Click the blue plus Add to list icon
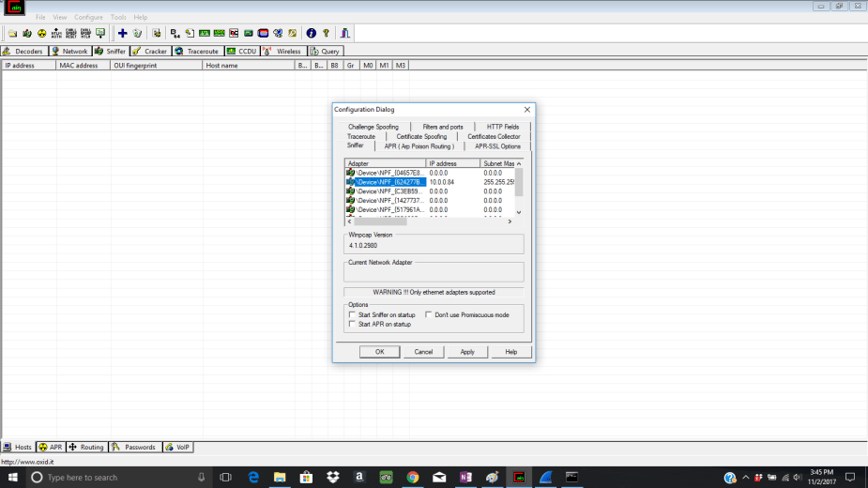 click(x=122, y=33)
